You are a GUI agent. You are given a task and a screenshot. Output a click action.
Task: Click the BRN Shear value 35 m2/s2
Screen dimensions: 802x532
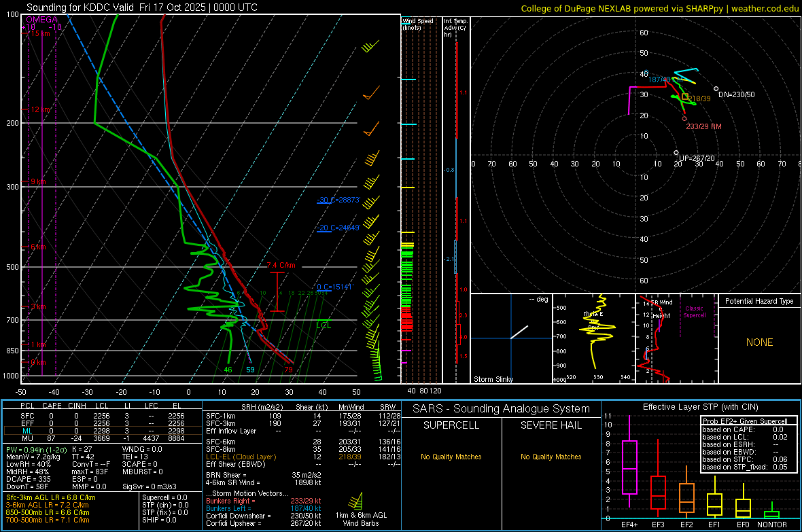click(x=307, y=475)
